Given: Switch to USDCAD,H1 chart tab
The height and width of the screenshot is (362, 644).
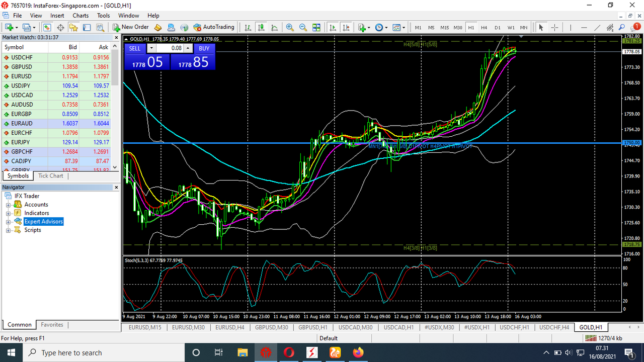Looking at the screenshot, I should (x=398, y=327).
